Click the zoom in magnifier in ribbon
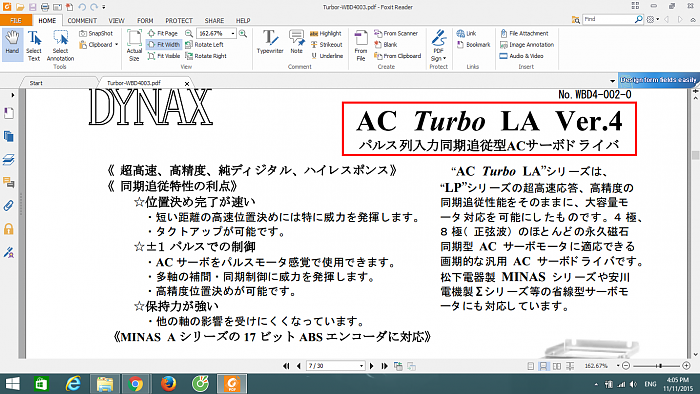 243,33
